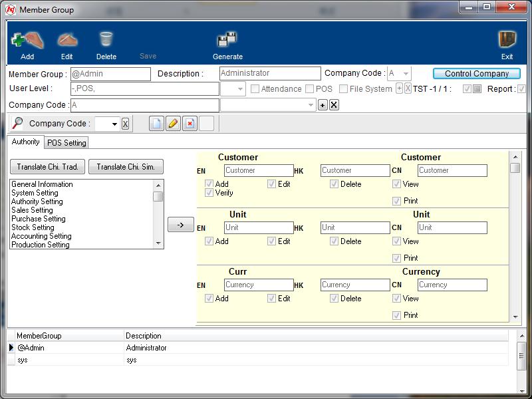Click the grayed Save toolbar item
This screenshot has width=532, height=399.
[148, 56]
